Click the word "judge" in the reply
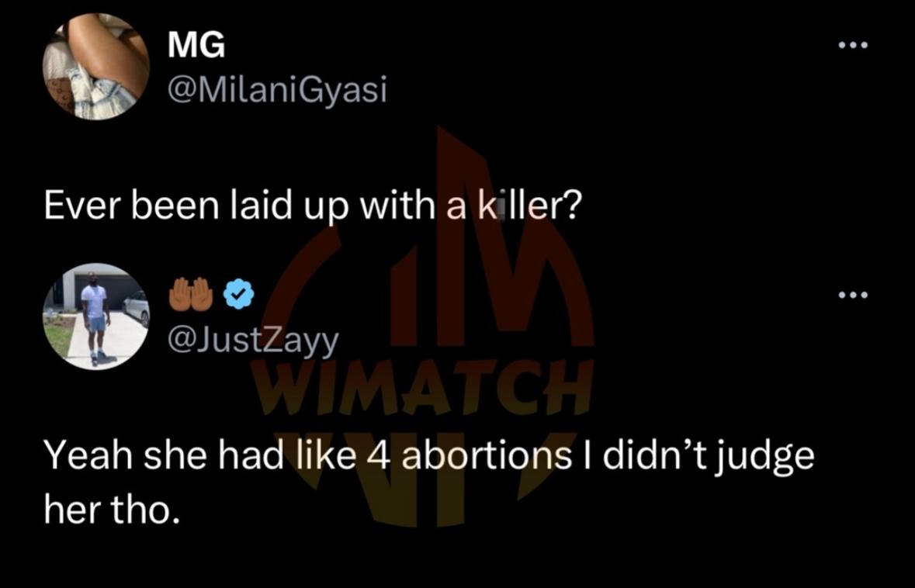 pyautogui.click(x=768, y=456)
